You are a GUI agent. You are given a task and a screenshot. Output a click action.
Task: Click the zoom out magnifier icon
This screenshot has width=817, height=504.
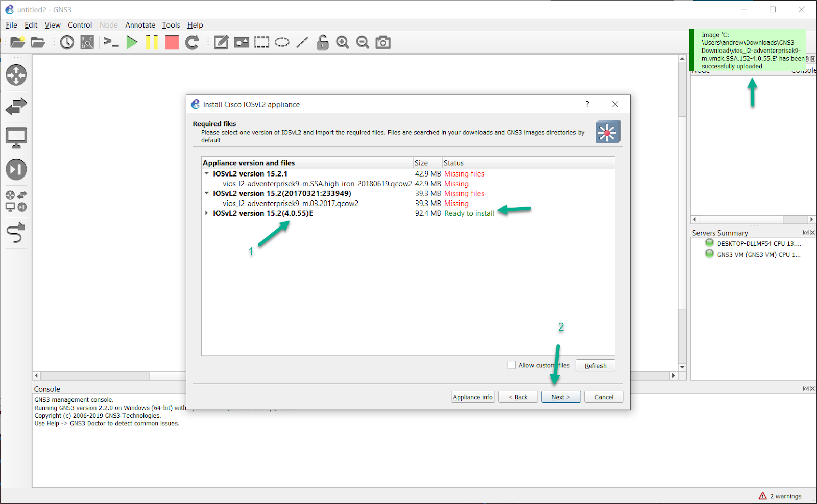pyautogui.click(x=363, y=42)
